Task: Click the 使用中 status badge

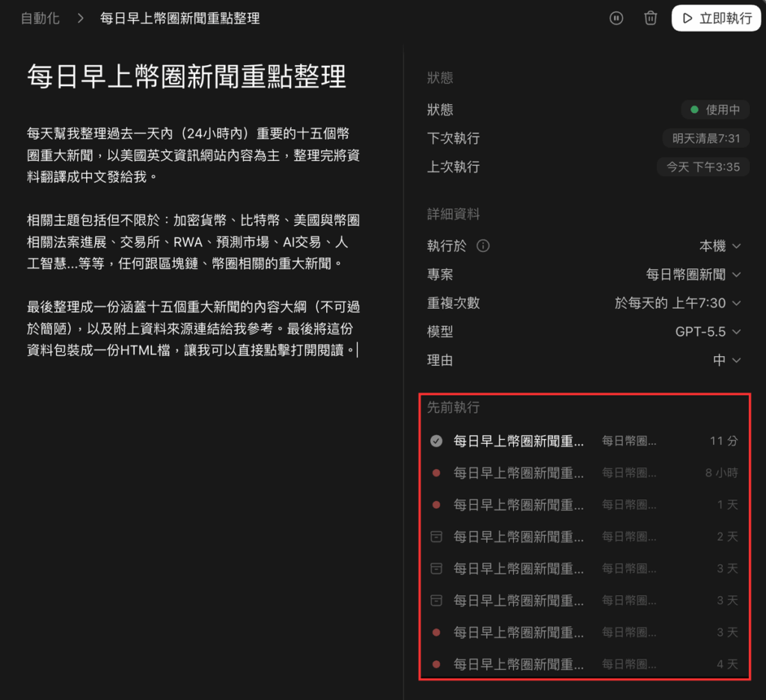Action: coord(715,110)
